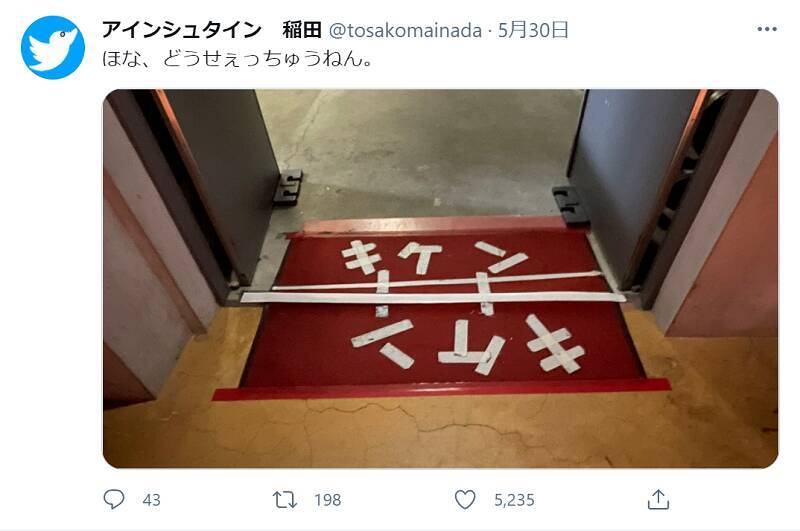Viewport: 800px width, 531px height.
Task: Open the tweet's three-dot more options menu
Action: pyautogui.click(x=767, y=30)
